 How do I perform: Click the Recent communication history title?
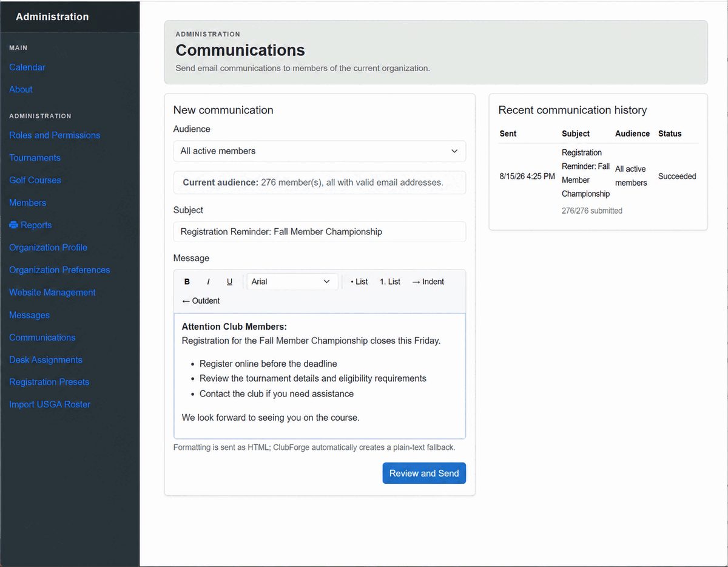tap(573, 110)
